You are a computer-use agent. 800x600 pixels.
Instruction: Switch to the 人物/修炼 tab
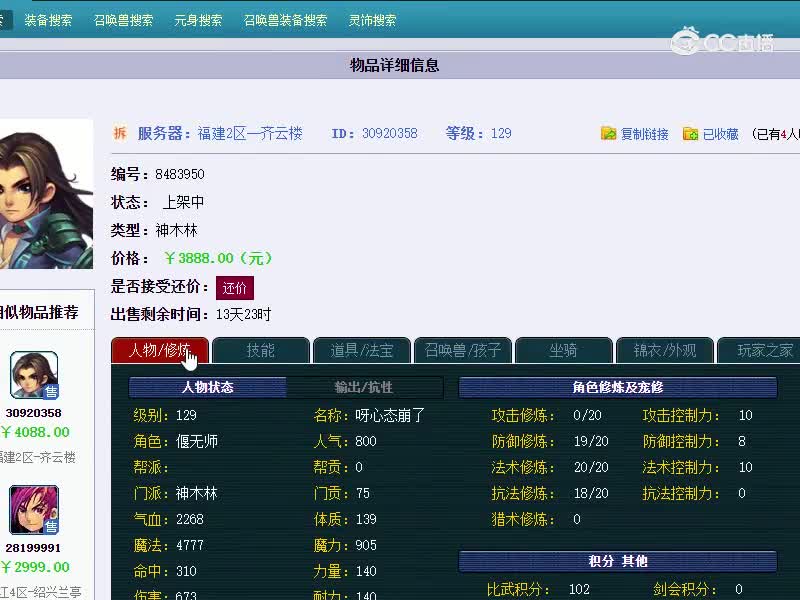click(160, 350)
